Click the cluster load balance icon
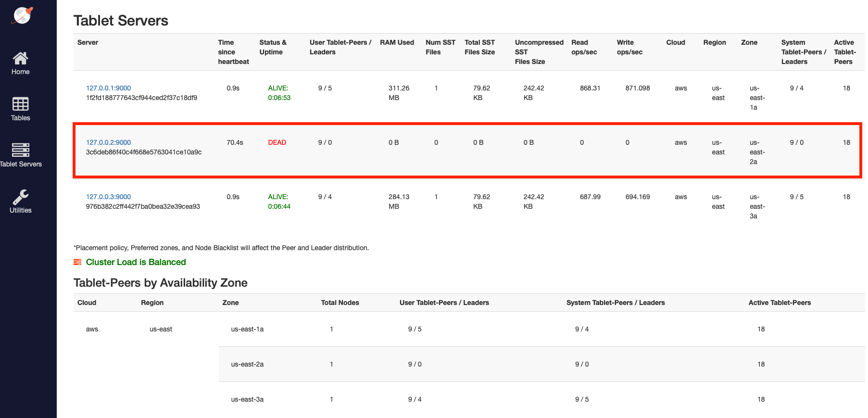The width and height of the screenshot is (868, 418). [77, 262]
